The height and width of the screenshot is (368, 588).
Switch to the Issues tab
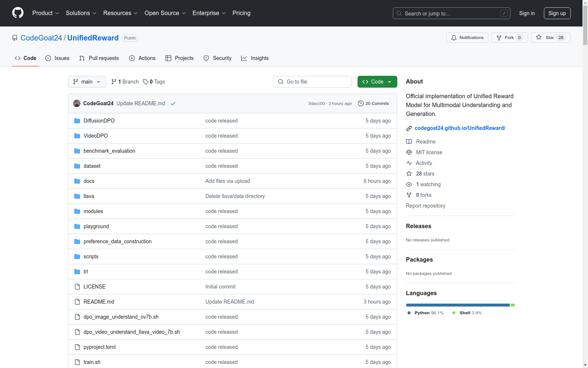pos(57,58)
